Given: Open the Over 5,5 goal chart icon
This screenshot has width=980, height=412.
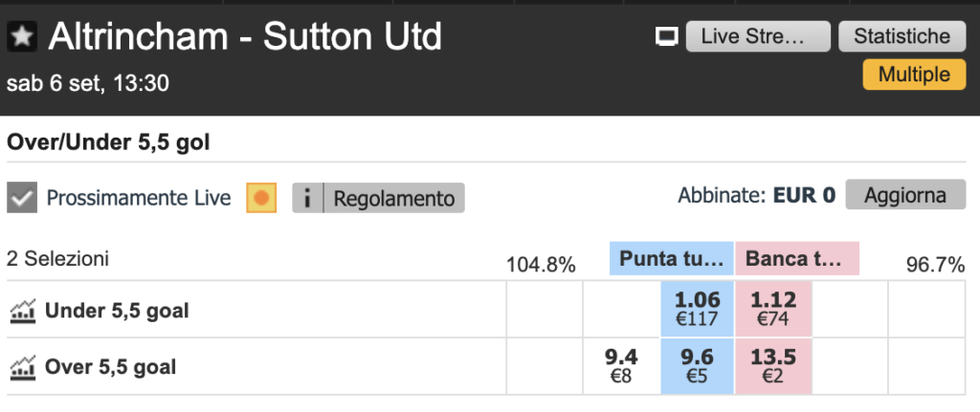Looking at the screenshot, I should pos(23,367).
